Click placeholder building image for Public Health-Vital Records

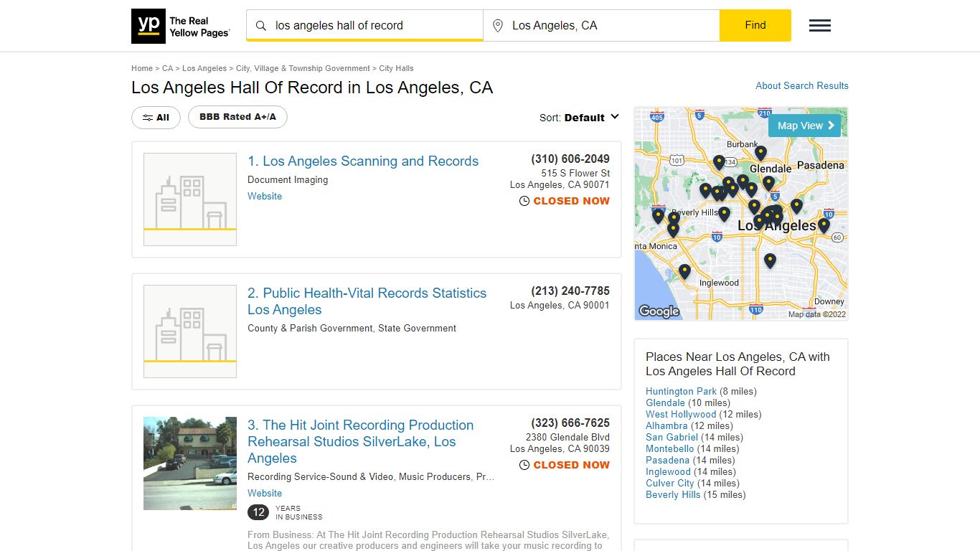[190, 331]
